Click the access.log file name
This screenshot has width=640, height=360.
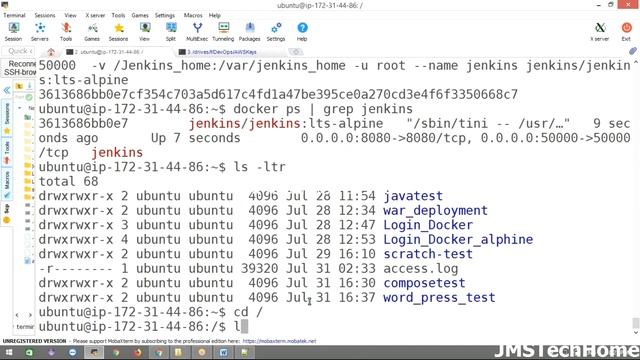[x=420, y=269]
